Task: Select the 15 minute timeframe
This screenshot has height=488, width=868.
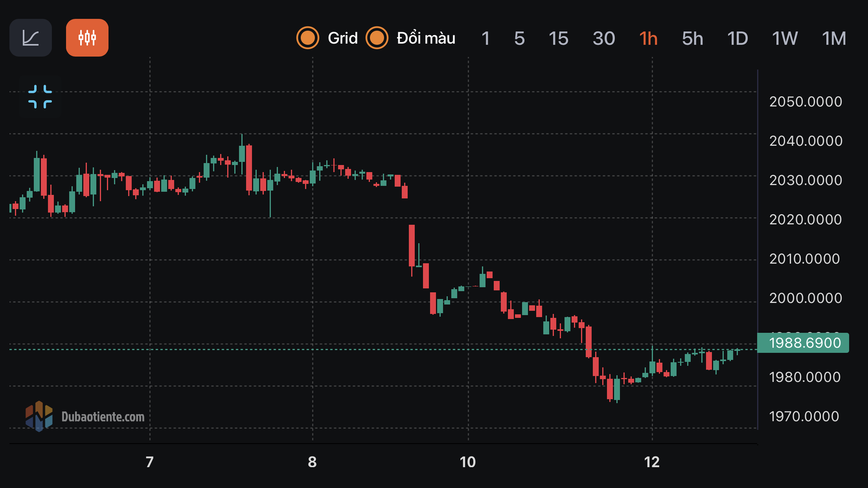Action: coord(558,39)
